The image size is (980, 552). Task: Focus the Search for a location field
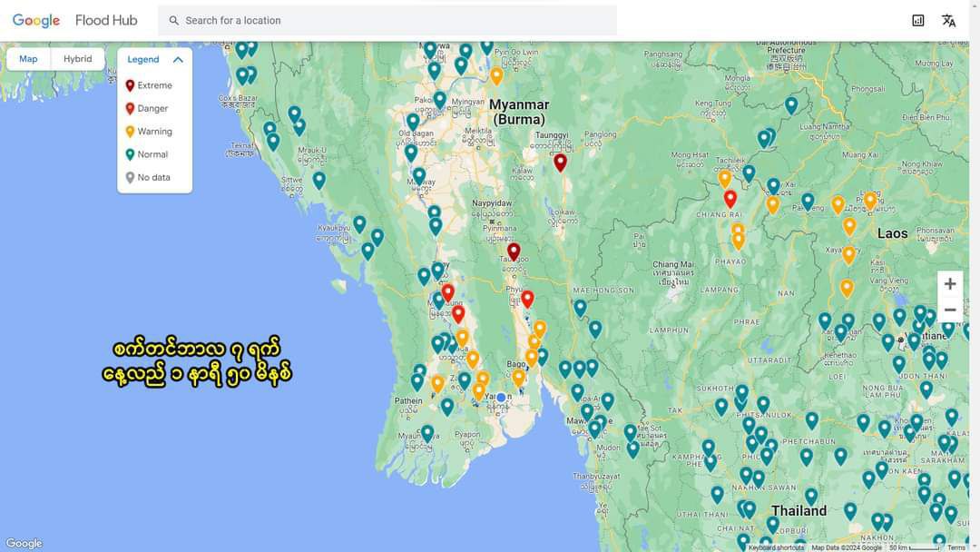(390, 20)
